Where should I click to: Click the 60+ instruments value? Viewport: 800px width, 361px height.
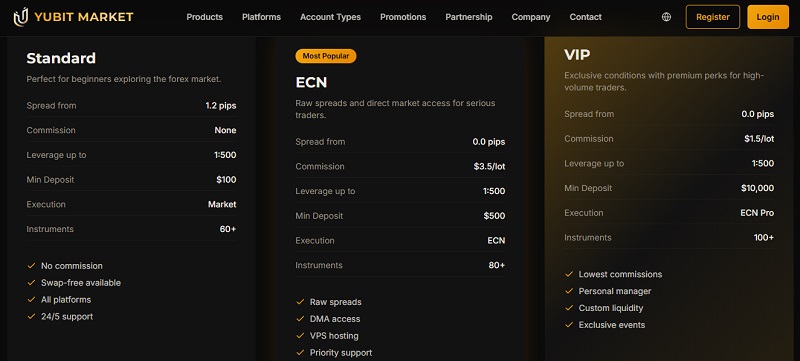click(228, 229)
